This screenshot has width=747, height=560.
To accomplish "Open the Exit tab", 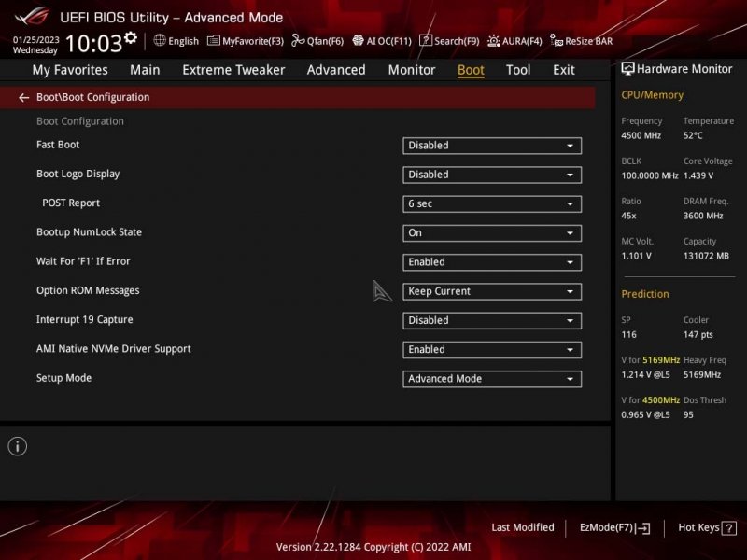I will (564, 70).
